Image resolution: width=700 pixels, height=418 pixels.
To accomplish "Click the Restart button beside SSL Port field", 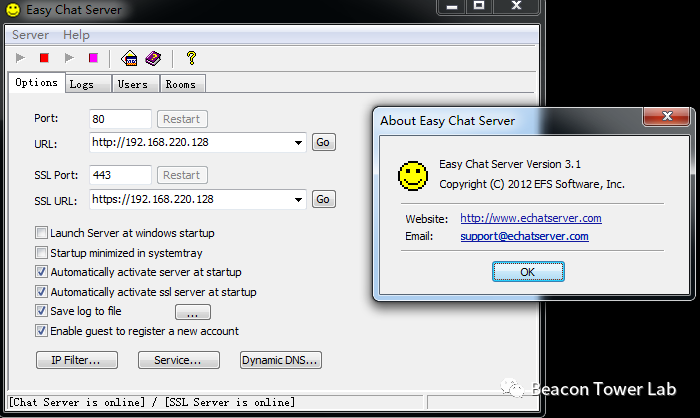I will [182, 175].
